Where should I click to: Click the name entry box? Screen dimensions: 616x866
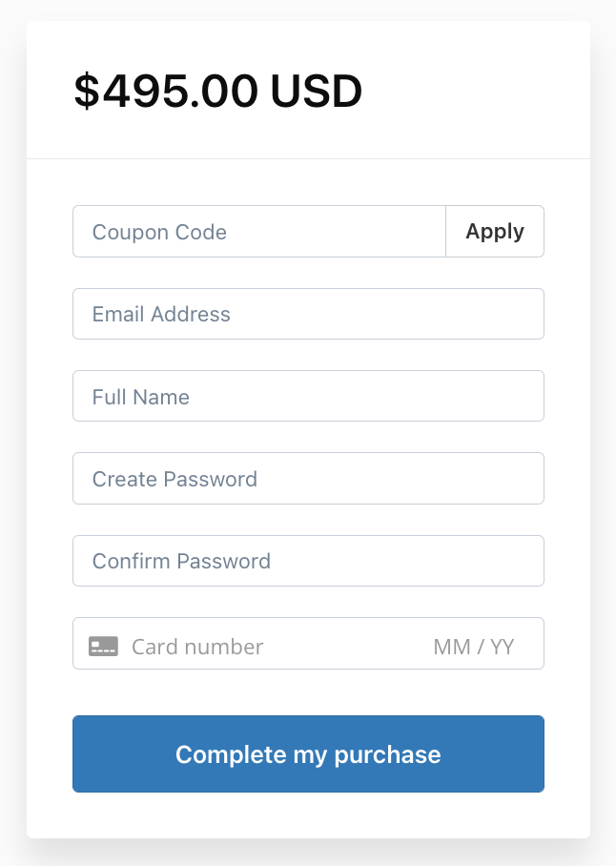(308, 397)
